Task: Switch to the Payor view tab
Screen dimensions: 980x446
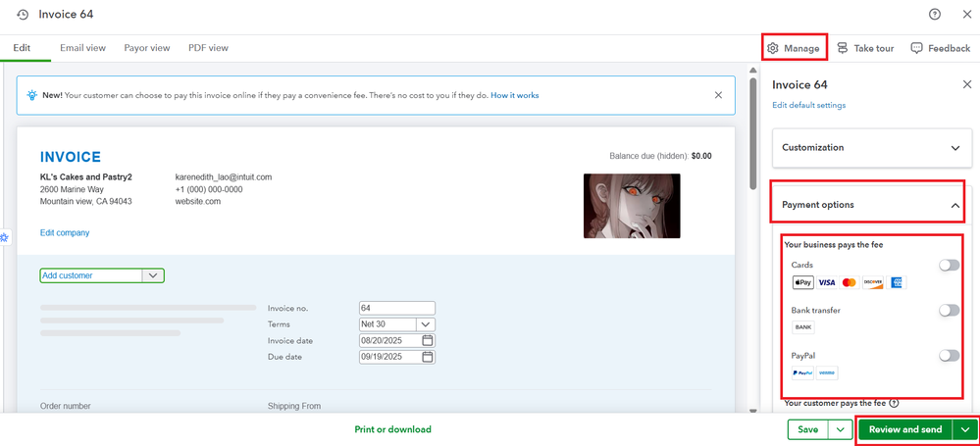Action: [x=147, y=47]
